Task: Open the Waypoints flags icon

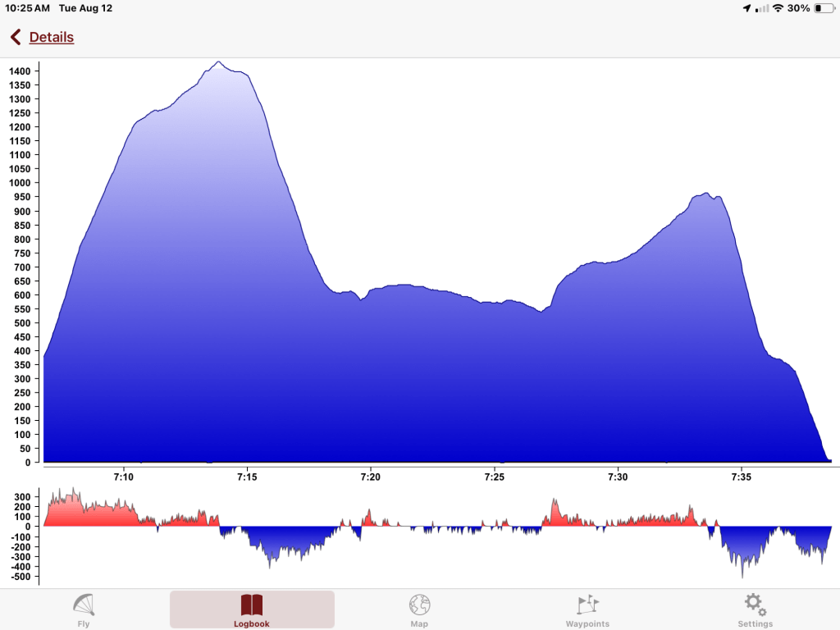Action: 587,605
